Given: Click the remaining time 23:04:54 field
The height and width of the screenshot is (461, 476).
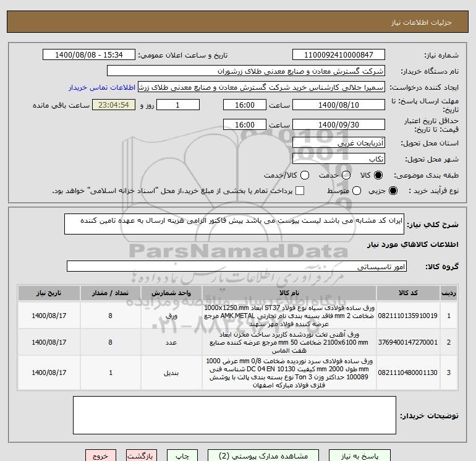Looking at the screenshot, I should click(x=114, y=105).
